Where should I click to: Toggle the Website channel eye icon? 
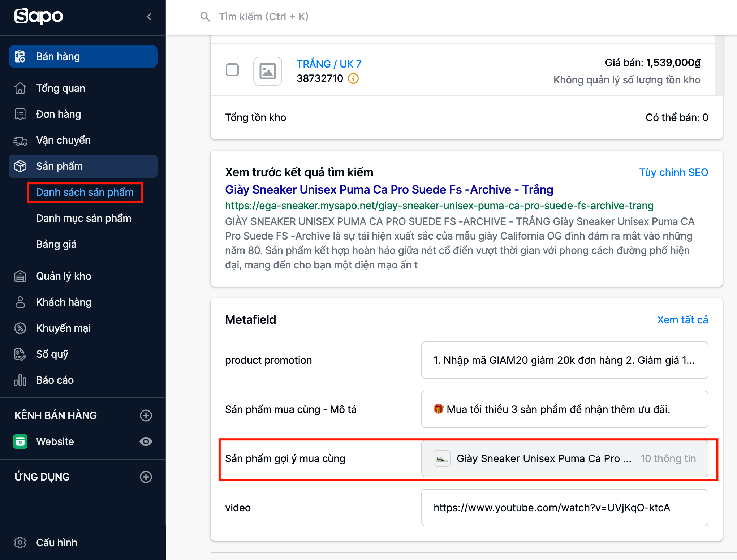point(146,441)
